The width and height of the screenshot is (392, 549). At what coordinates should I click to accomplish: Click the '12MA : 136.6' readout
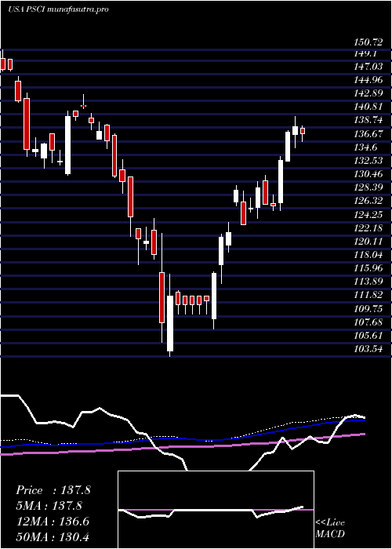point(53,522)
